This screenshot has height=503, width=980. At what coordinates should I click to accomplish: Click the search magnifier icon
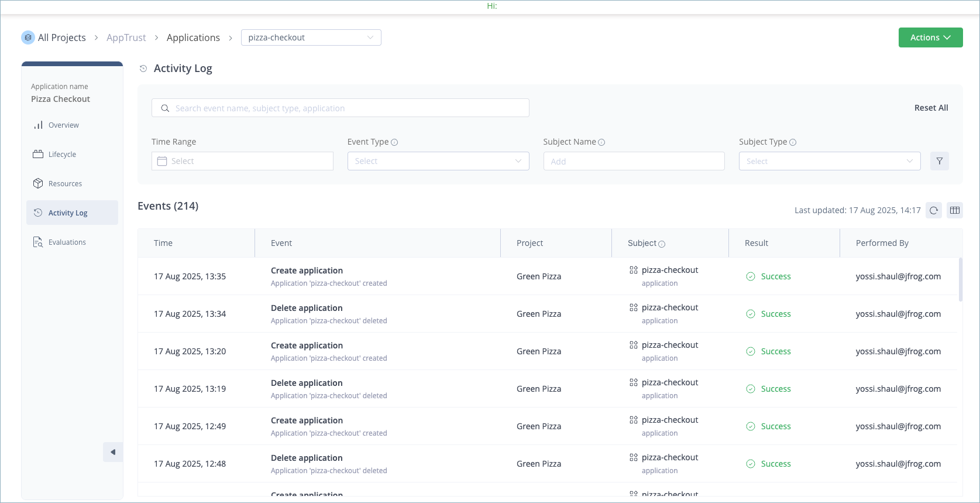(x=165, y=108)
